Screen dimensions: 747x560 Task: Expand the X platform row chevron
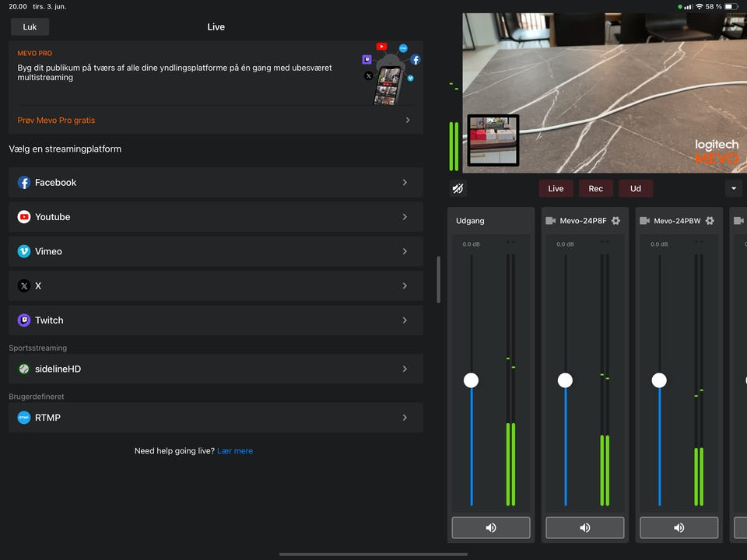click(x=405, y=286)
